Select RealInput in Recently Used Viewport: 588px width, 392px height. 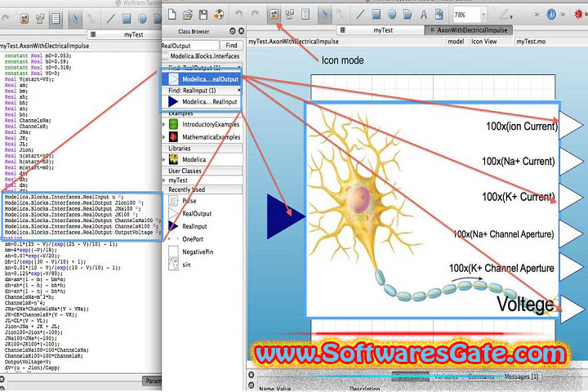tap(194, 226)
